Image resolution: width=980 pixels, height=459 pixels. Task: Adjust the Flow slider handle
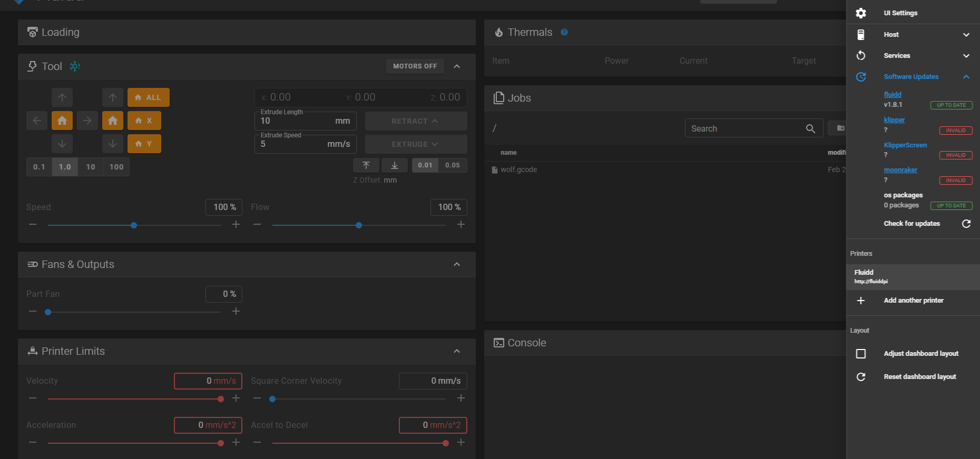click(x=359, y=225)
